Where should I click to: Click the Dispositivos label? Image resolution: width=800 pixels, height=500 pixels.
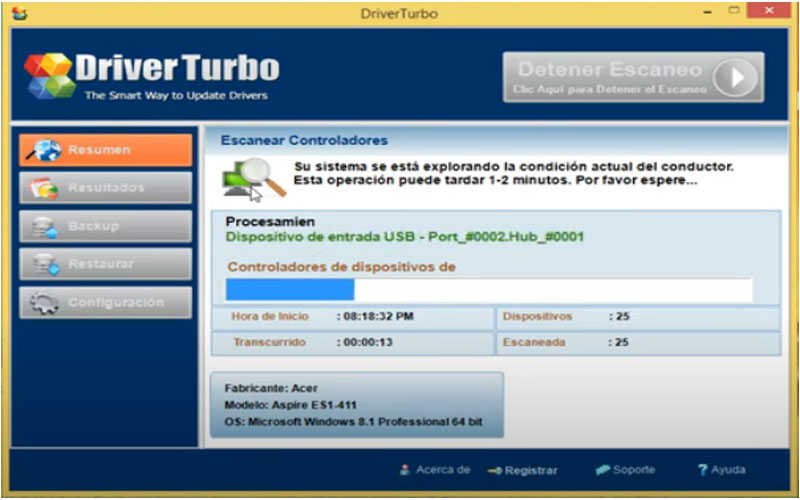537,316
